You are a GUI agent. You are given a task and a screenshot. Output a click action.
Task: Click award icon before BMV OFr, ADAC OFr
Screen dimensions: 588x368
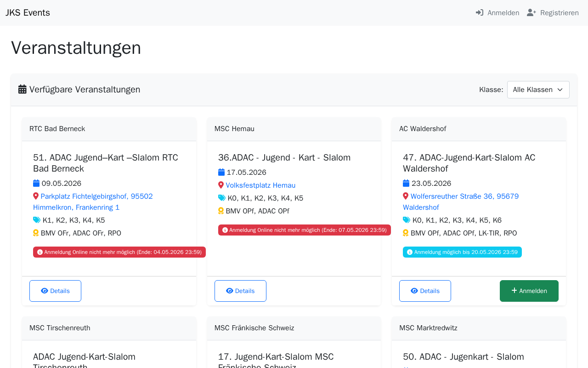pos(36,233)
